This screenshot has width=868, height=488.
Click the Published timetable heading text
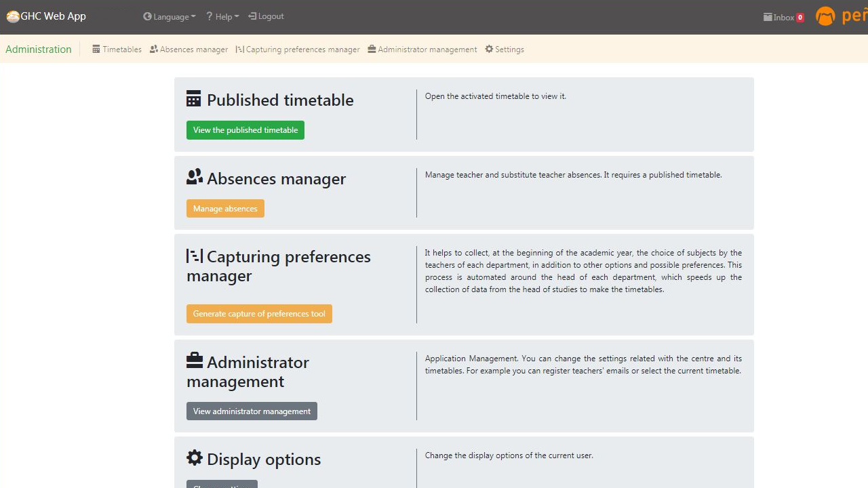pyautogui.click(x=280, y=100)
